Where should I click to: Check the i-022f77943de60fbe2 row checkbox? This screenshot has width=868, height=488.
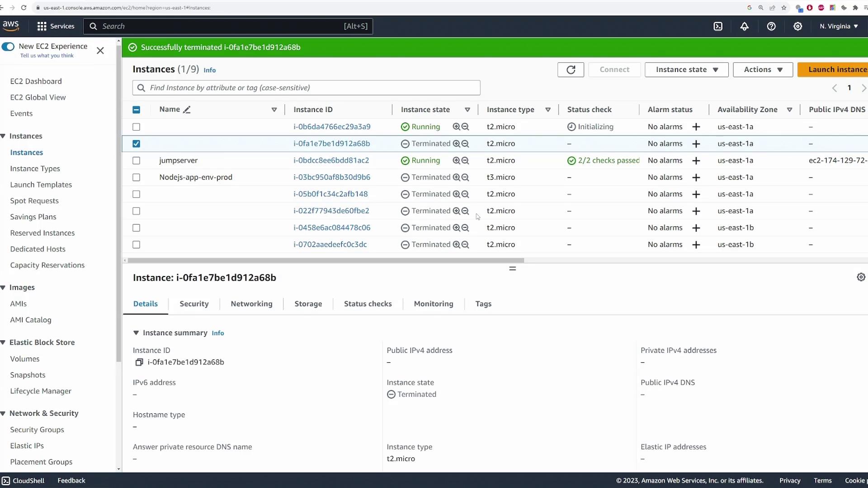(136, 211)
